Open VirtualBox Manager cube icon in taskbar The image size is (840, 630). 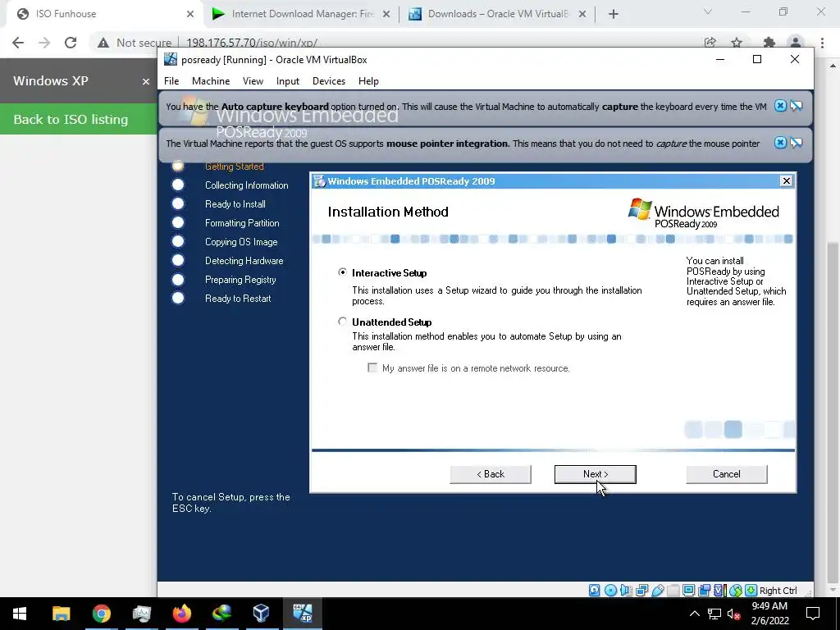coord(262,614)
